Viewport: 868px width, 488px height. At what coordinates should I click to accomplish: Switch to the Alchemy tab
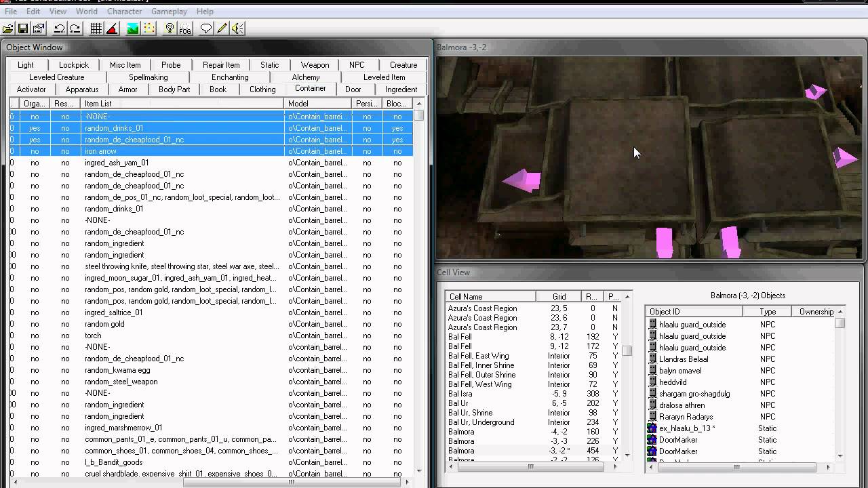306,77
